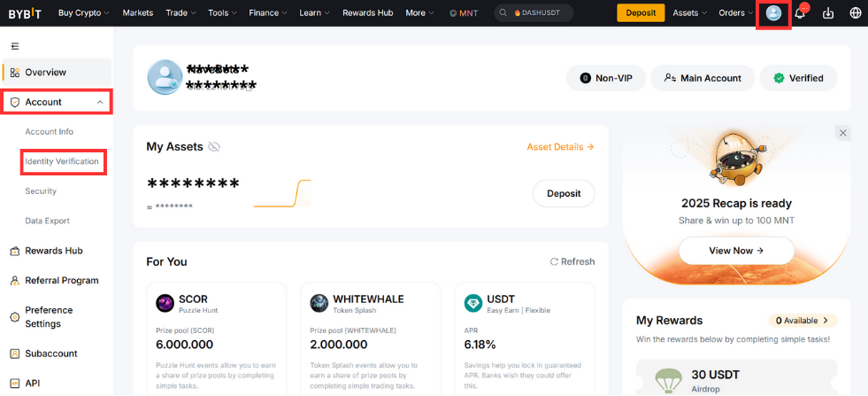This screenshot has height=396, width=868.
Task: Click the MNT token icon
Action: [x=453, y=13]
